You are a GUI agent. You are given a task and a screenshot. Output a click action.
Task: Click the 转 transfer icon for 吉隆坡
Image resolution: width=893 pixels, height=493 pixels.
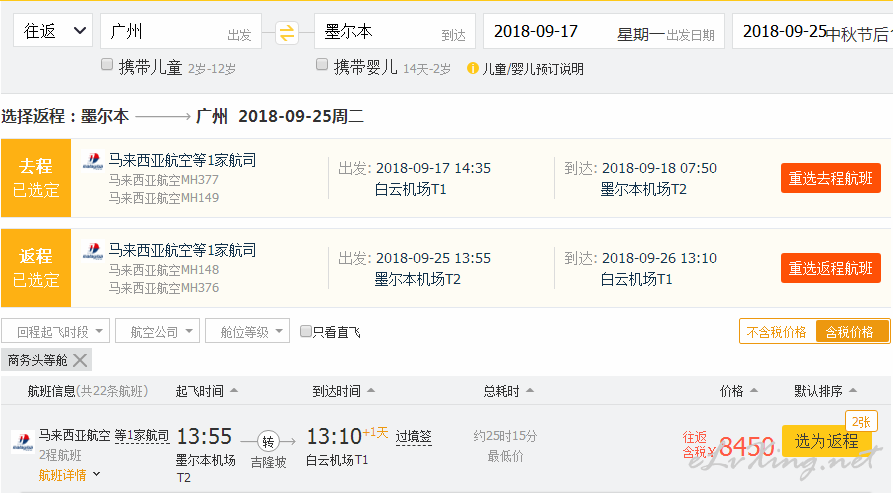coord(268,441)
